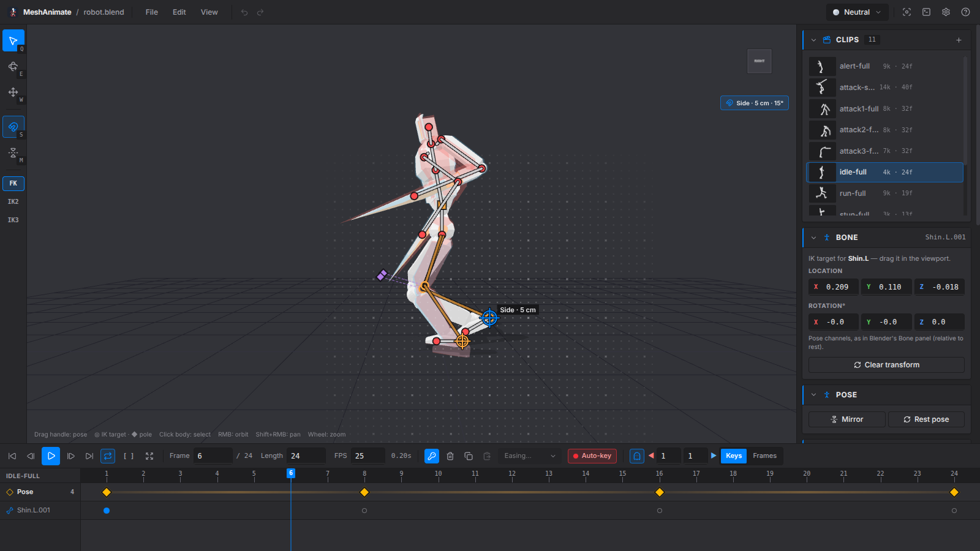
Task: Switch timeline to Frames view
Action: (x=764, y=456)
